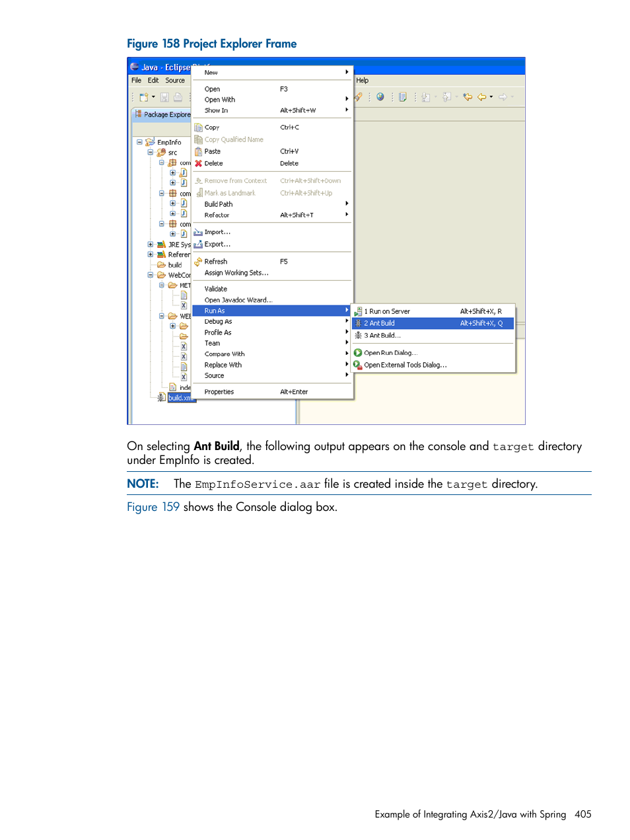Open the Help menu
Image resolution: width=630 pixels, height=840 pixels.
click(x=363, y=81)
